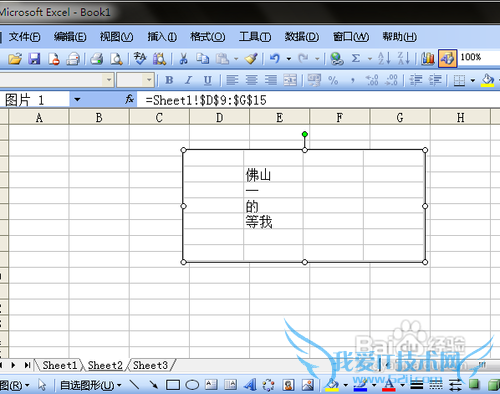Toggle Underline formatting

[x=208, y=80]
